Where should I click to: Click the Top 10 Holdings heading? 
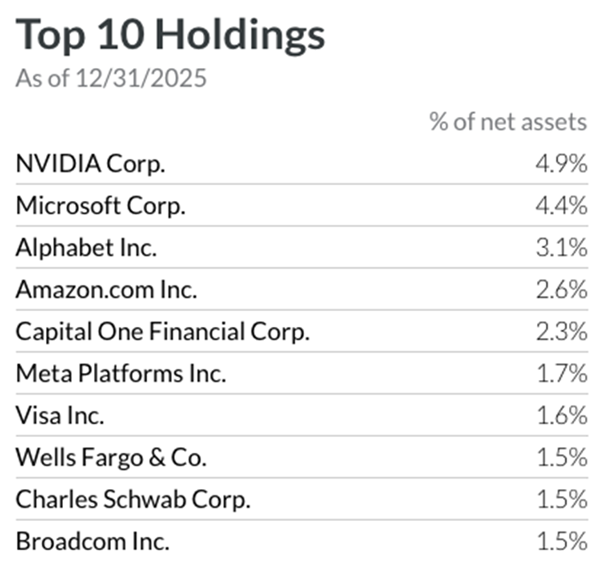170,36
